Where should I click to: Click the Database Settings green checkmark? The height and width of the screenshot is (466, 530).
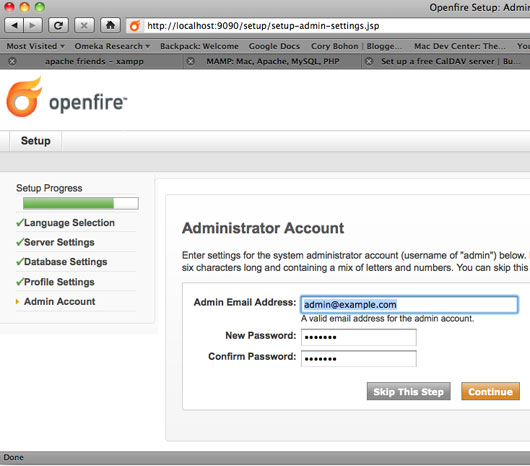(20, 262)
